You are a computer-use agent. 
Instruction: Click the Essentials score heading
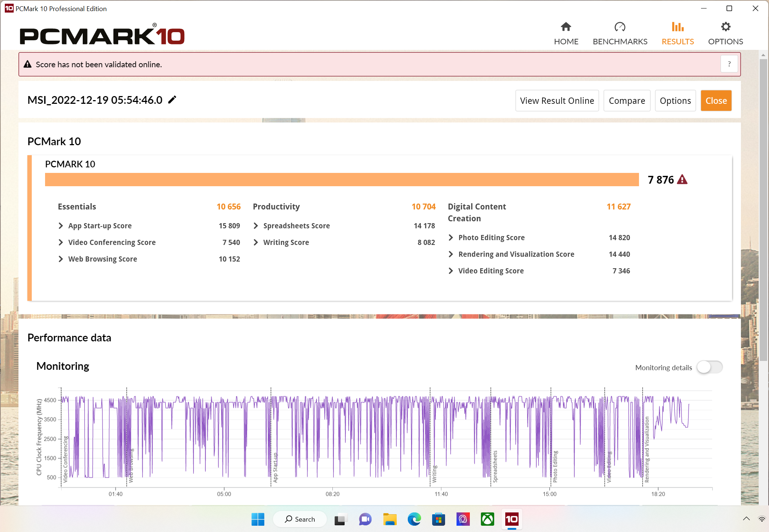77,207
